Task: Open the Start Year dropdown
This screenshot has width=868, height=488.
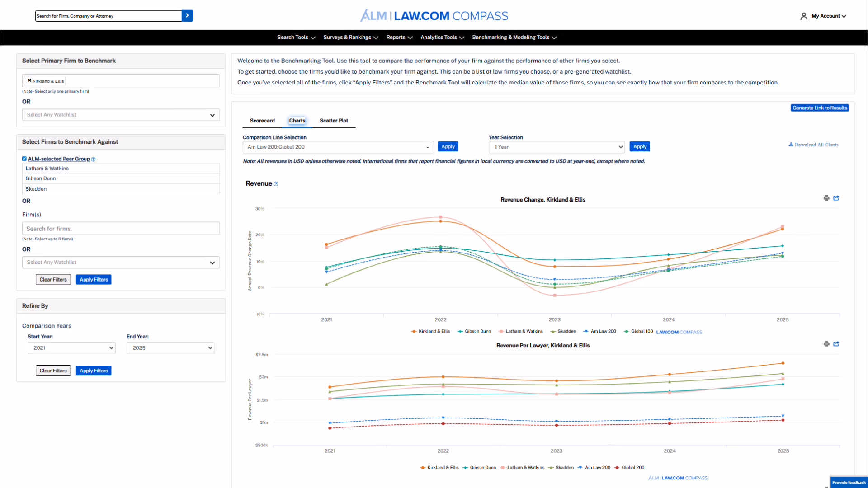Action: click(x=71, y=348)
